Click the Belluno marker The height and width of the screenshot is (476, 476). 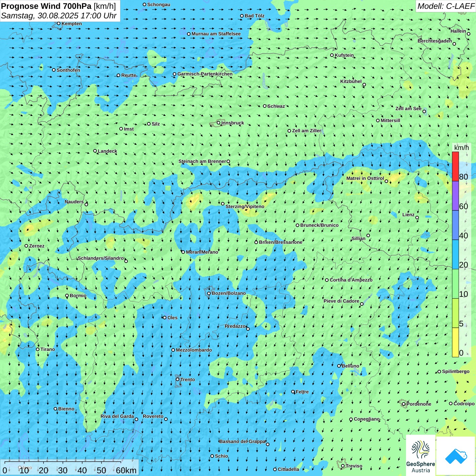point(339,366)
